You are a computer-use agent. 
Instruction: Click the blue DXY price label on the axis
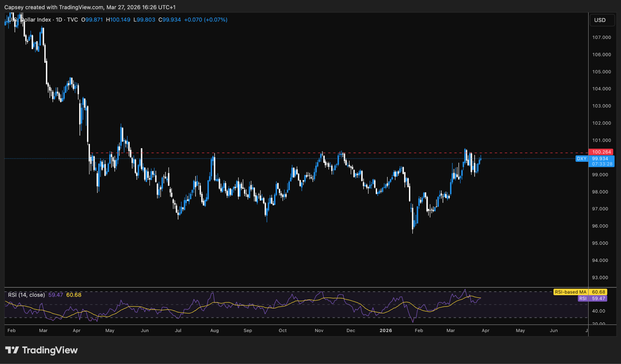pyautogui.click(x=599, y=159)
